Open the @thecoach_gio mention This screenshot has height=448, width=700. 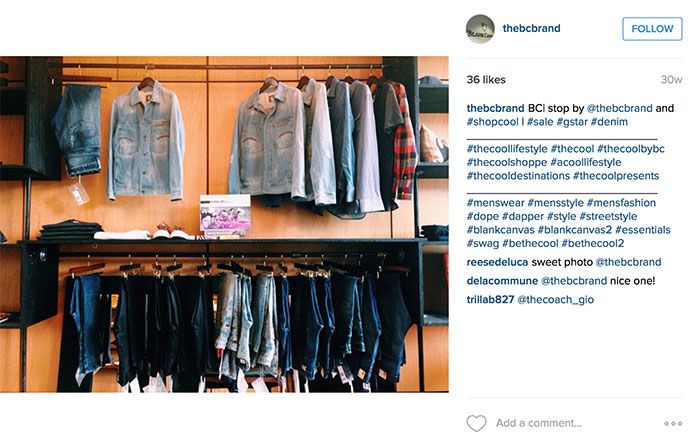click(555, 300)
